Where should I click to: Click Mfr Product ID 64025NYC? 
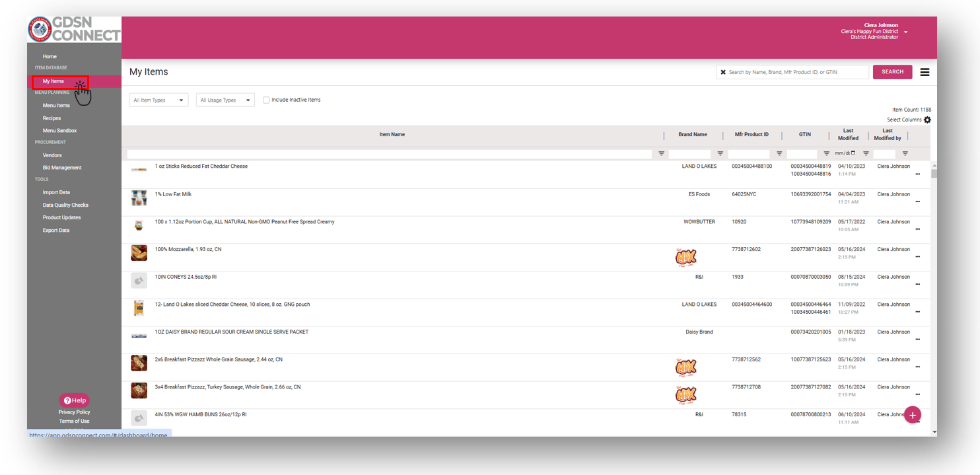pyautogui.click(x=744, y=194)
